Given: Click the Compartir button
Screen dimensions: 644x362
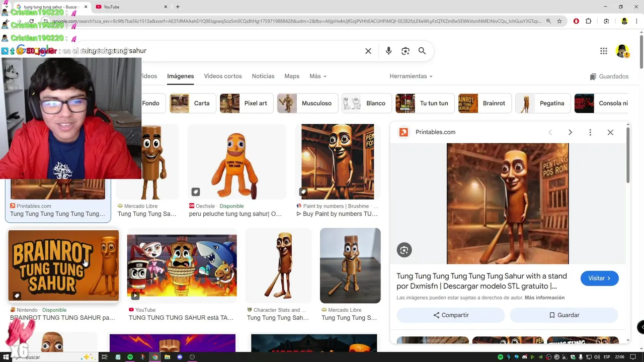Looking at the screenshot, I should pyautogui.click(x=451, y=315).
